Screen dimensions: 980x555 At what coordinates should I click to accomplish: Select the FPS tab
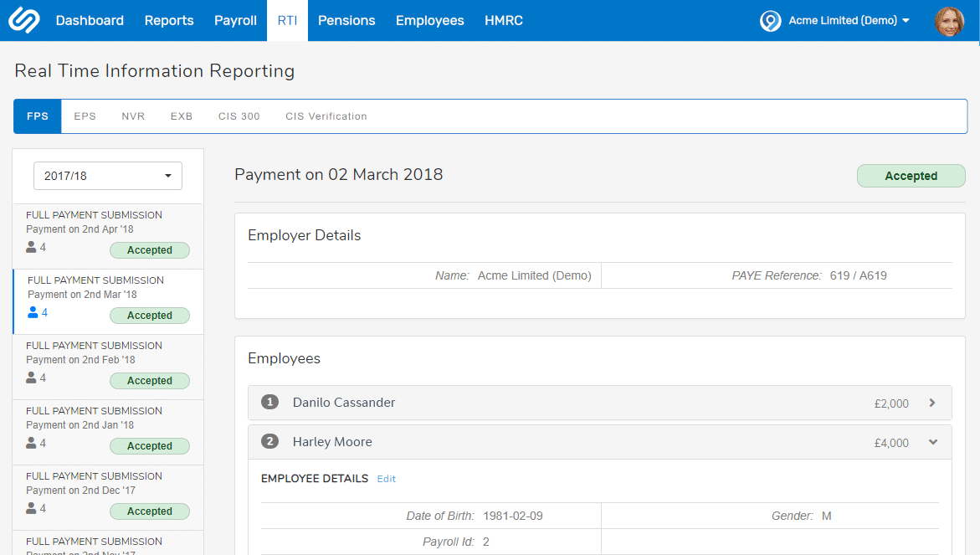(38, 116)
